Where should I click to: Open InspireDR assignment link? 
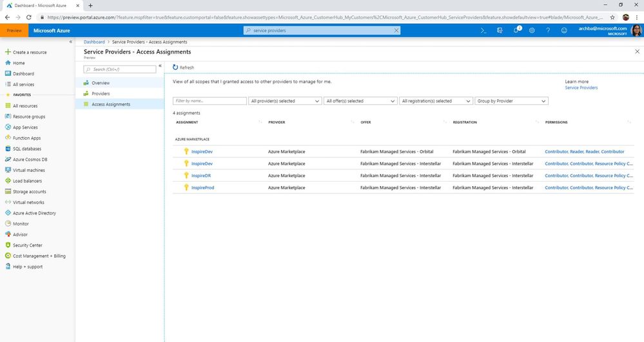(201, 176)
